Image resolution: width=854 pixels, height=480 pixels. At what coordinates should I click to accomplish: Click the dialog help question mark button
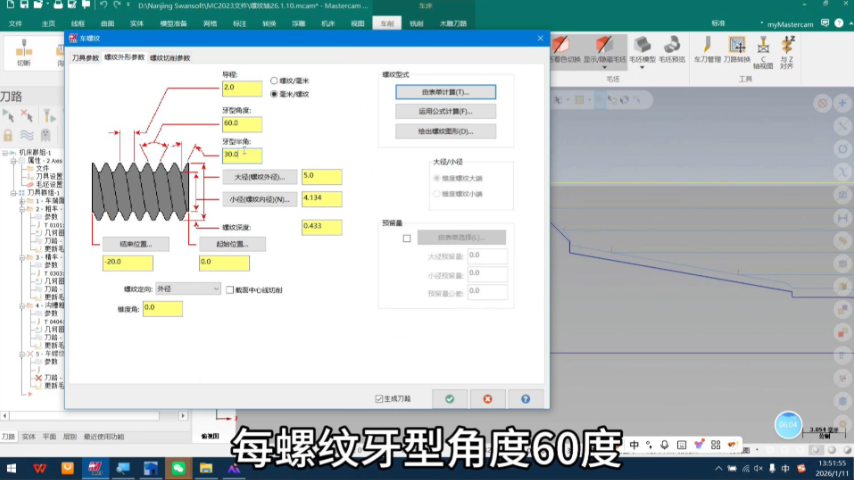525,399
